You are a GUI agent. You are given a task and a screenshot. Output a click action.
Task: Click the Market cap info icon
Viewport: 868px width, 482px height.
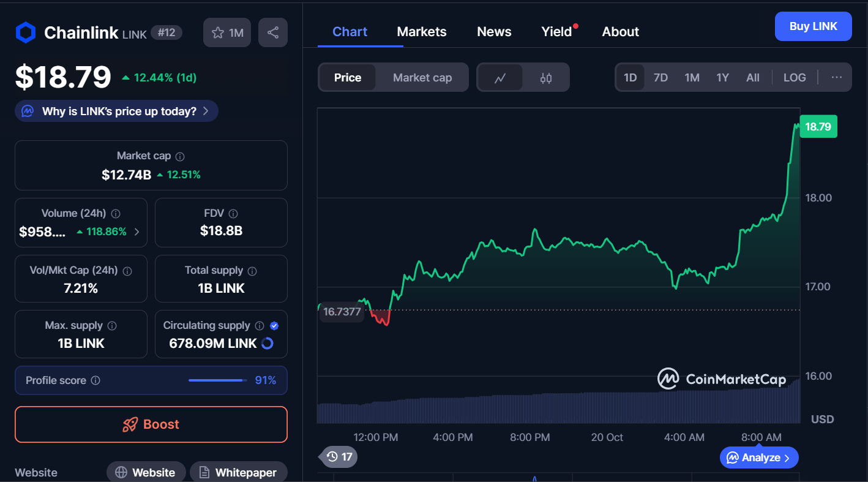click(x=180, y=156)
